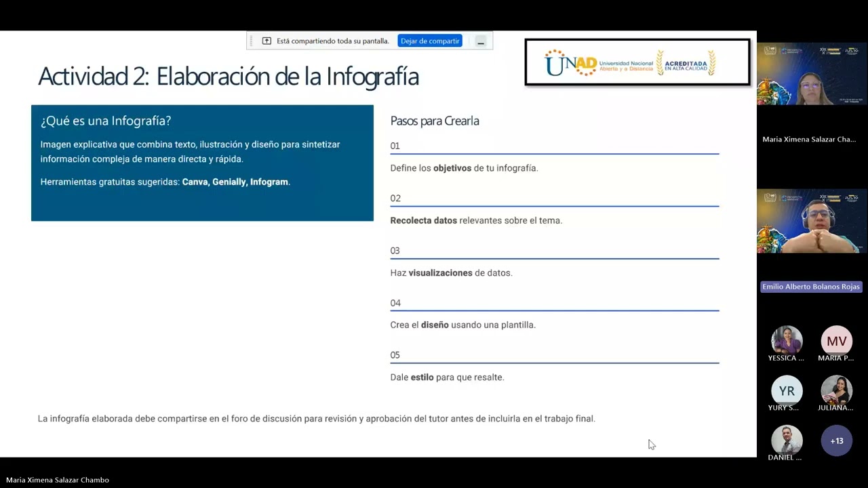Open the MV participant avatar
The image size is (868, 488).
[837, 341]
